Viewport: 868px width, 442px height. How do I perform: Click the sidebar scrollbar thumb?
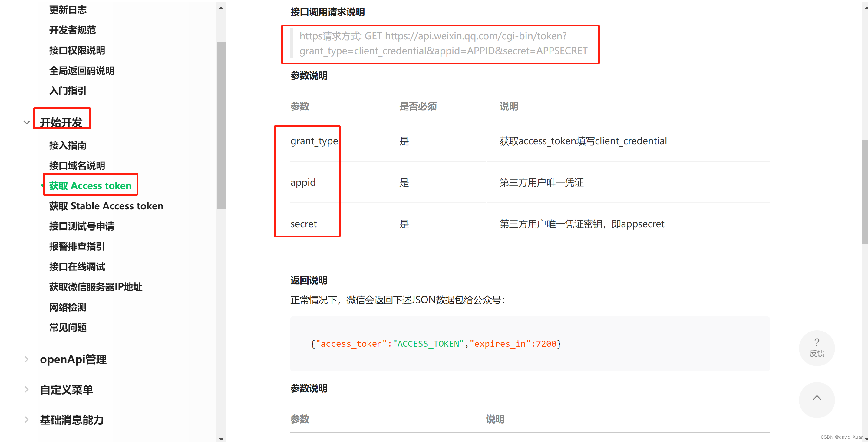click(221, 125)
